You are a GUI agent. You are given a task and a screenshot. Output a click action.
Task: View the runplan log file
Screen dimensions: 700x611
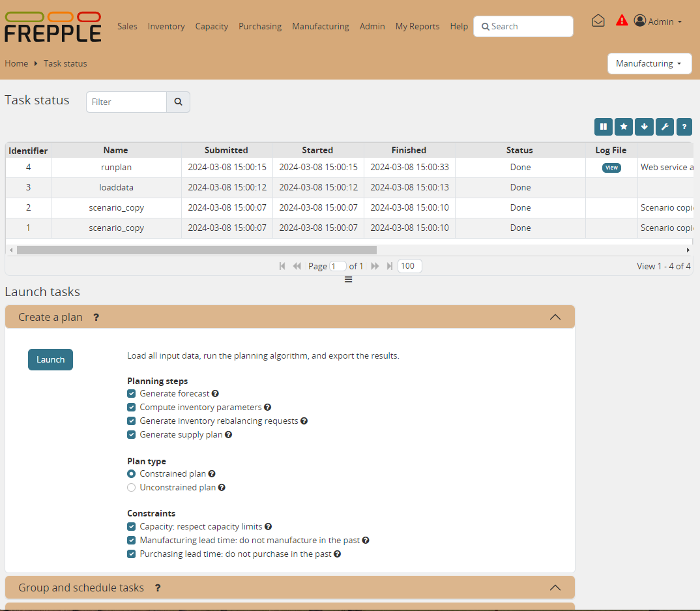point(611,168)
